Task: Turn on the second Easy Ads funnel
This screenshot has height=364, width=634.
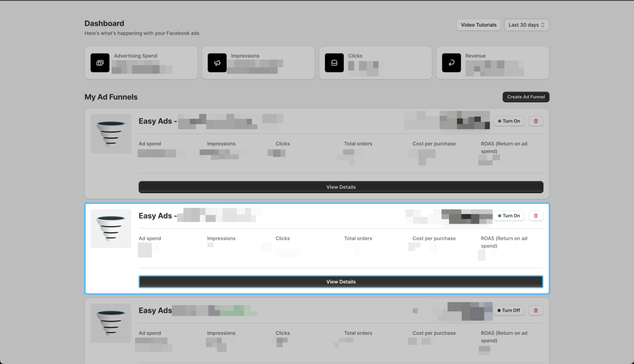Action: click(509, 216)
